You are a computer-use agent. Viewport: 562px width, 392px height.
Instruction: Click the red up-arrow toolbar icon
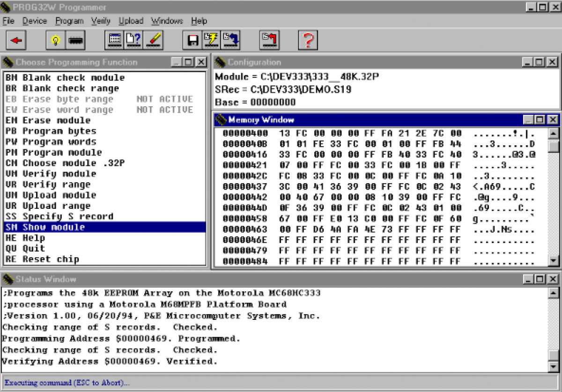point(269,40)
